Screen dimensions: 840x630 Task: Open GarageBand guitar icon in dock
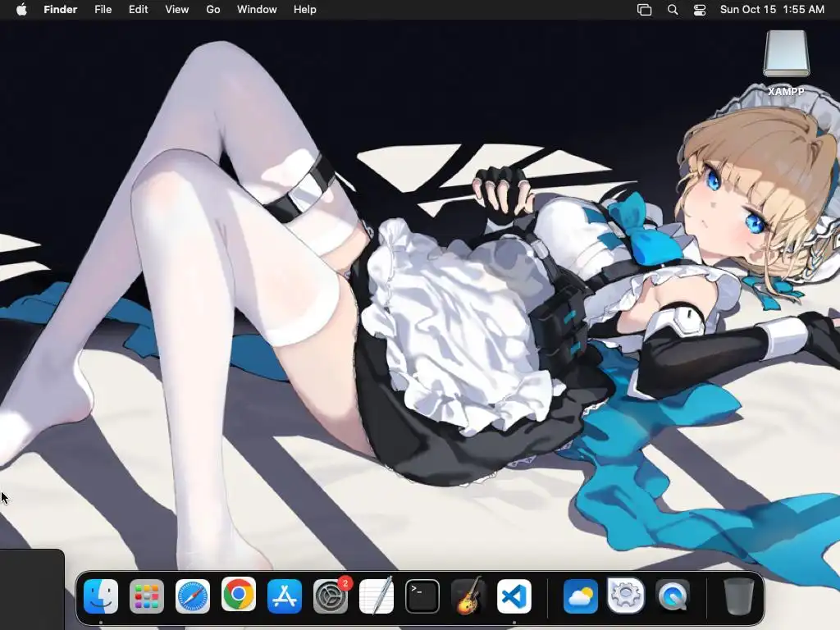tap(468, 596)
